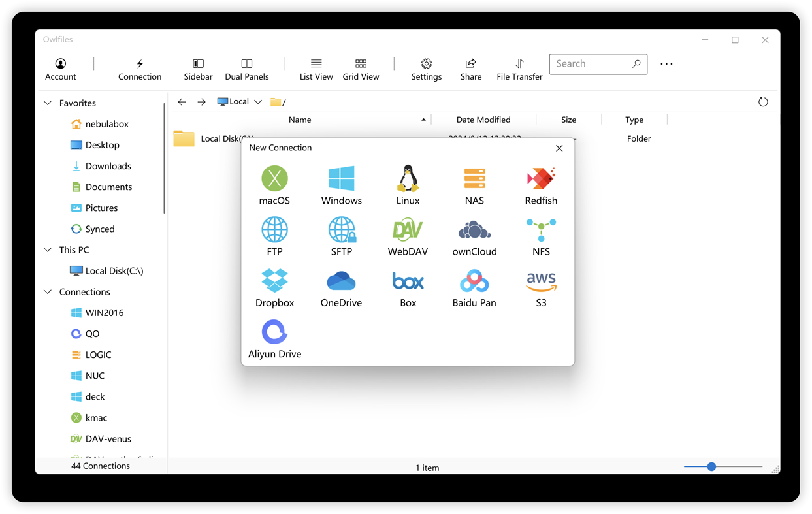Expand the Local path dropdown
This screenshot has width=812, height=514.
pos(258,101)
